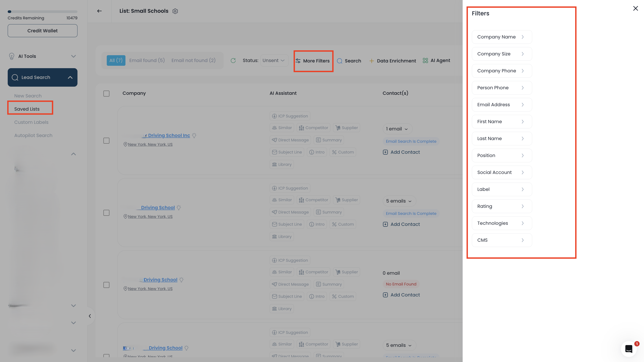Click lightbulb icon next to Driving School Inc
This screenshot has width=644, height=362.
pyautogui.click(x=194, y=135)
